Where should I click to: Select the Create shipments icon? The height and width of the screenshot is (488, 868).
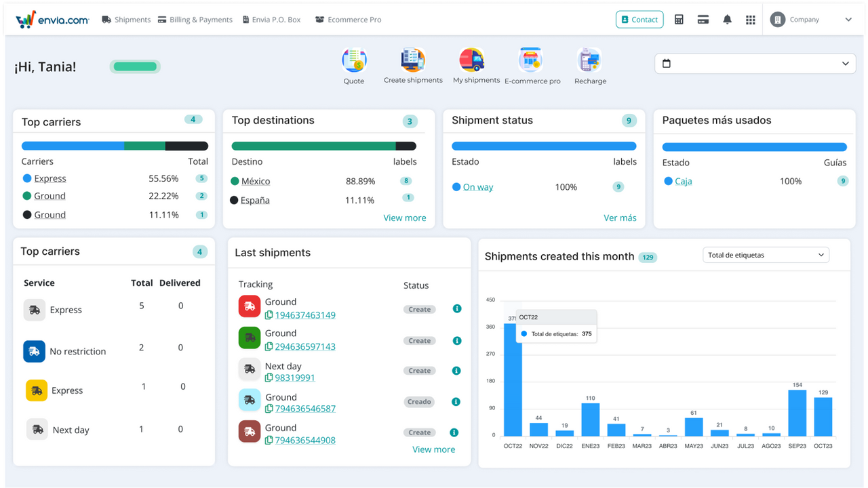coord(412,61)
